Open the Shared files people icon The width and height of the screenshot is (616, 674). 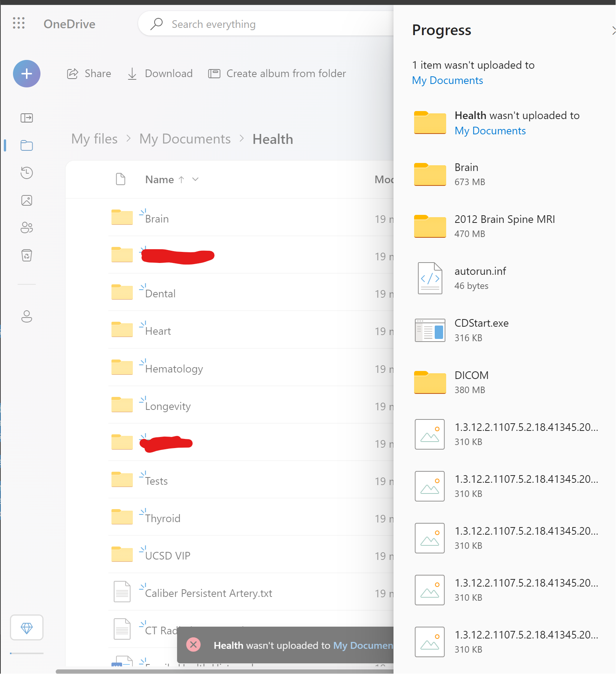click(26, 227)
